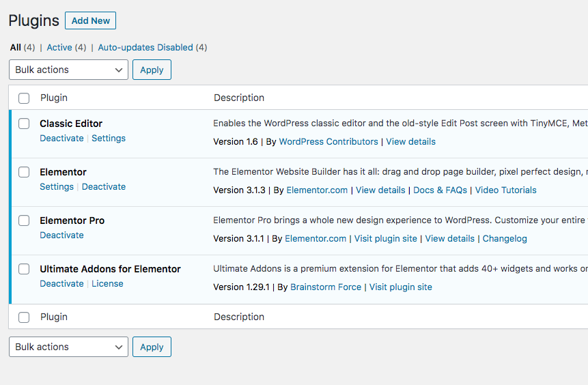Check the Ultimate Addons for Elementor checkbox
The image size is (588, 385).
[x=24, y=269]
